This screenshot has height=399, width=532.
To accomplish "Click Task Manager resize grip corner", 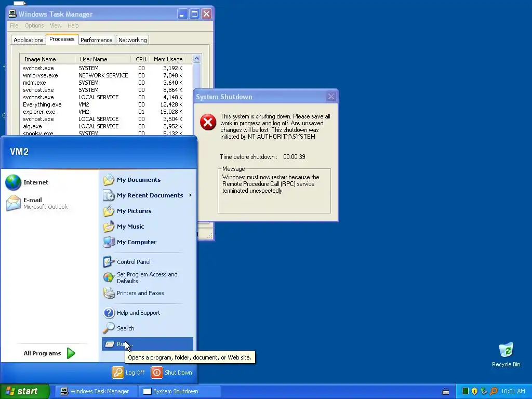I will point(210,236).
